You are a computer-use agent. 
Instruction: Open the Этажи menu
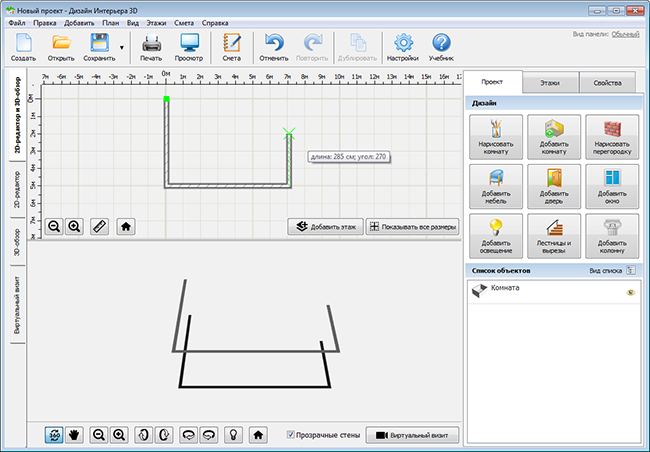click(156, 23)
